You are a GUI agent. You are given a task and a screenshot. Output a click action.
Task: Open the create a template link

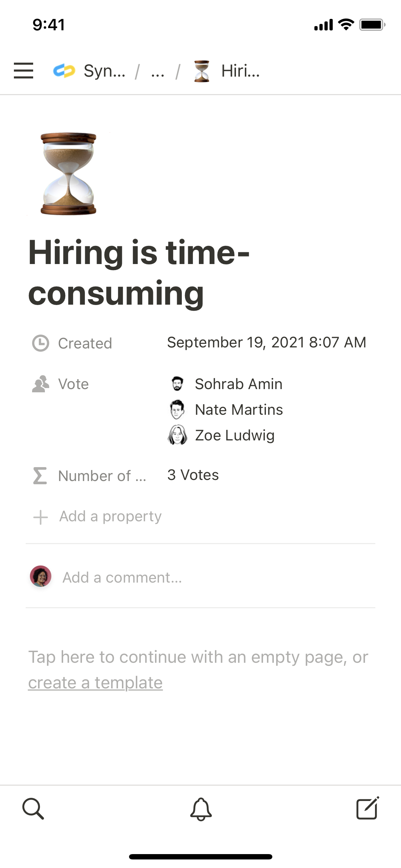point(96,683)
